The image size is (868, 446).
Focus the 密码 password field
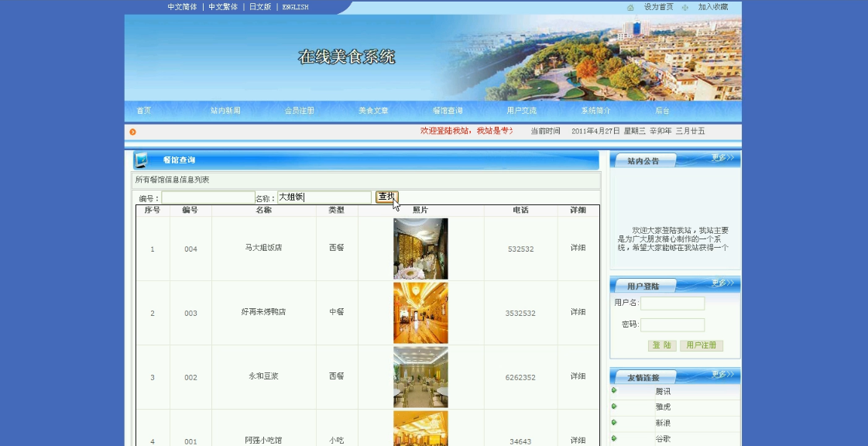(673, 324)
